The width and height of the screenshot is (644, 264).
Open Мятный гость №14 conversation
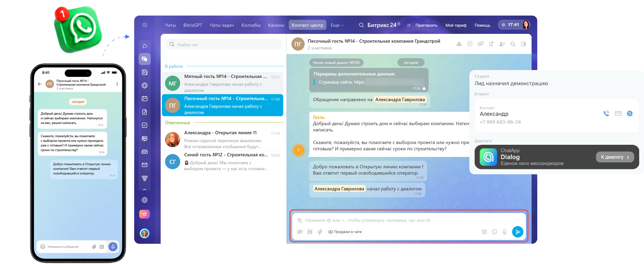click(223, 83)
